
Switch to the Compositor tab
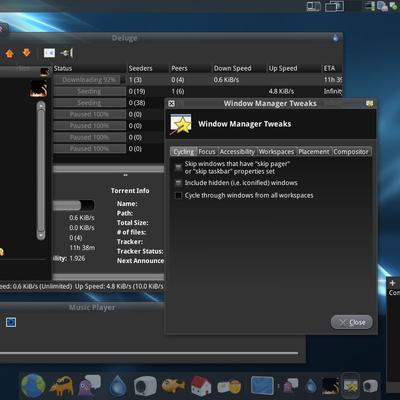[x=351, y=152]
